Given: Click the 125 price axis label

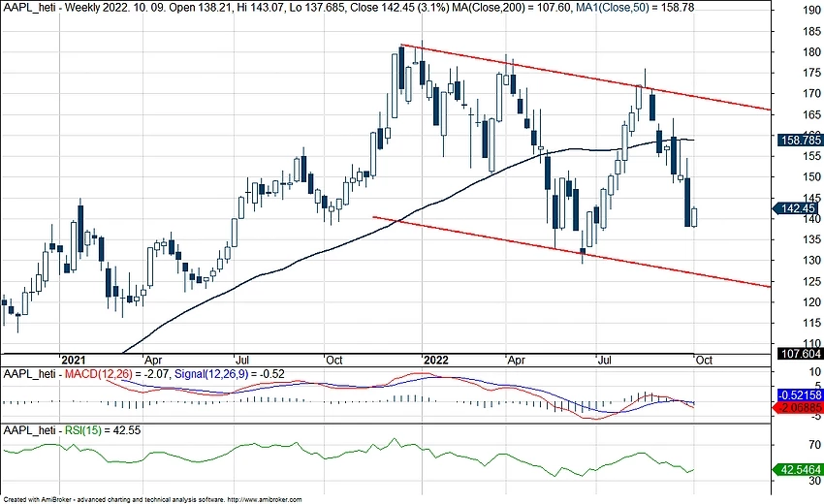Looking at the screenshot, I should pyautogui.click(x=812, y=281).
